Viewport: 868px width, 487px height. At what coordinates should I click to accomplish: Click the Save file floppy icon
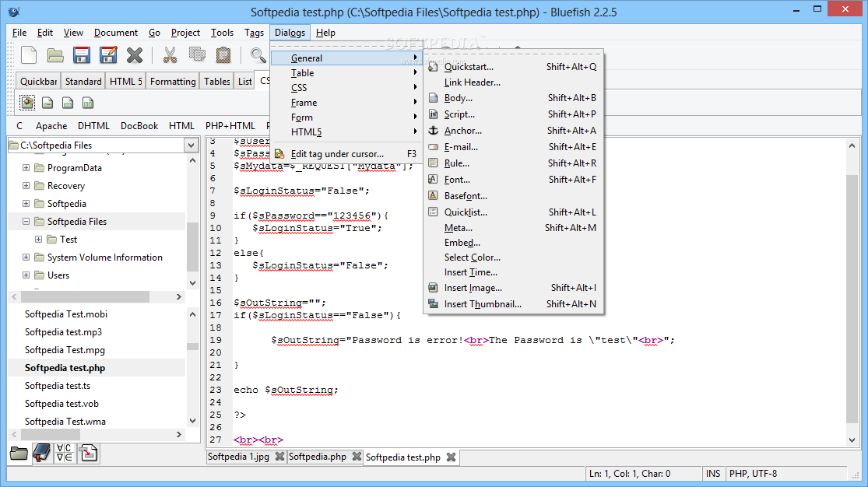coord(82,55)
